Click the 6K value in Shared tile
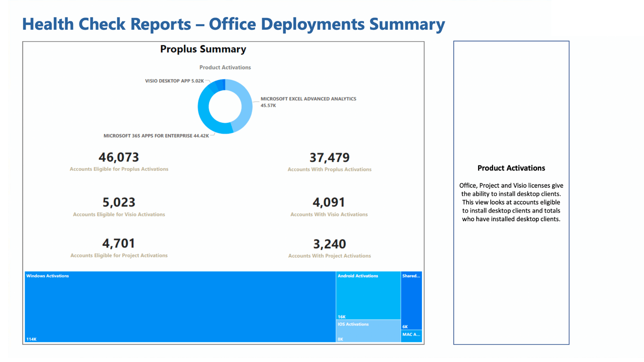This screenshot has width=644, height=362. [405, 326]
